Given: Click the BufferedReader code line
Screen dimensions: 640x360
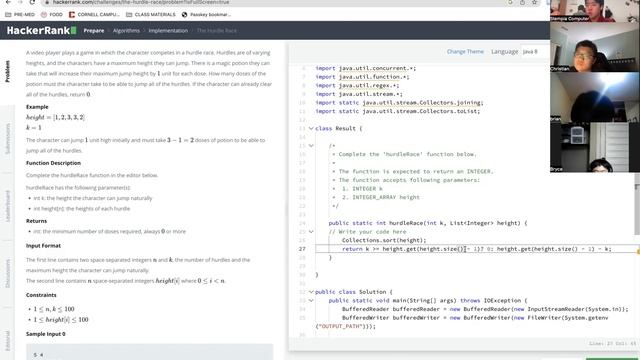Looking at the screenshot, I should coord(485,309).
